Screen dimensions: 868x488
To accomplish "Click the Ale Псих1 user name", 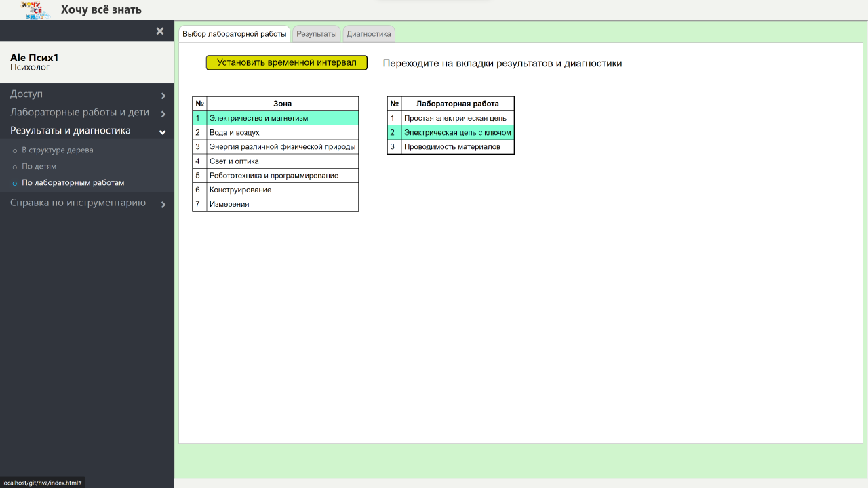I will click(35, 58).
